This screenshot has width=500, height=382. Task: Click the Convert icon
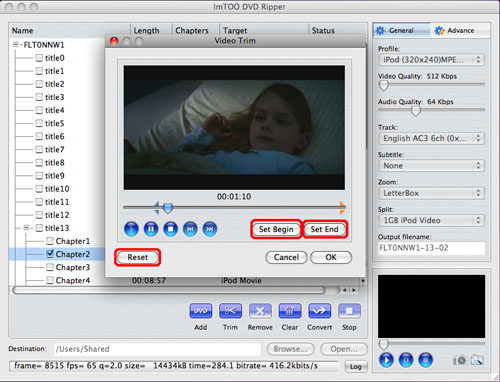[319, 311]
